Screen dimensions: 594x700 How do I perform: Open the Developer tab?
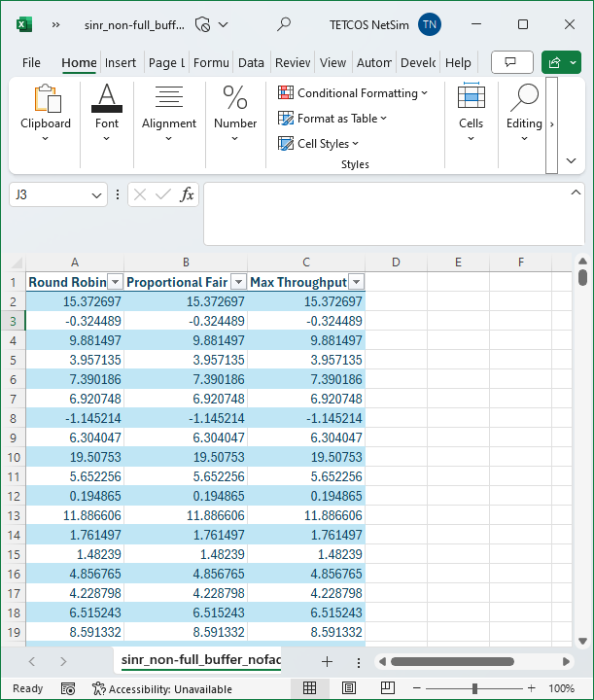click(x=418, y=63)
